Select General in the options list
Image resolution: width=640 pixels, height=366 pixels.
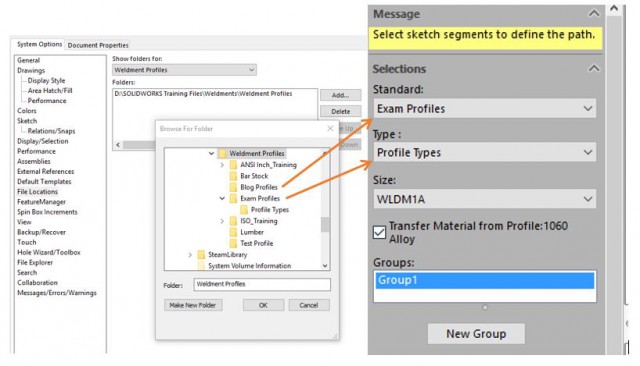coord(29,60)
